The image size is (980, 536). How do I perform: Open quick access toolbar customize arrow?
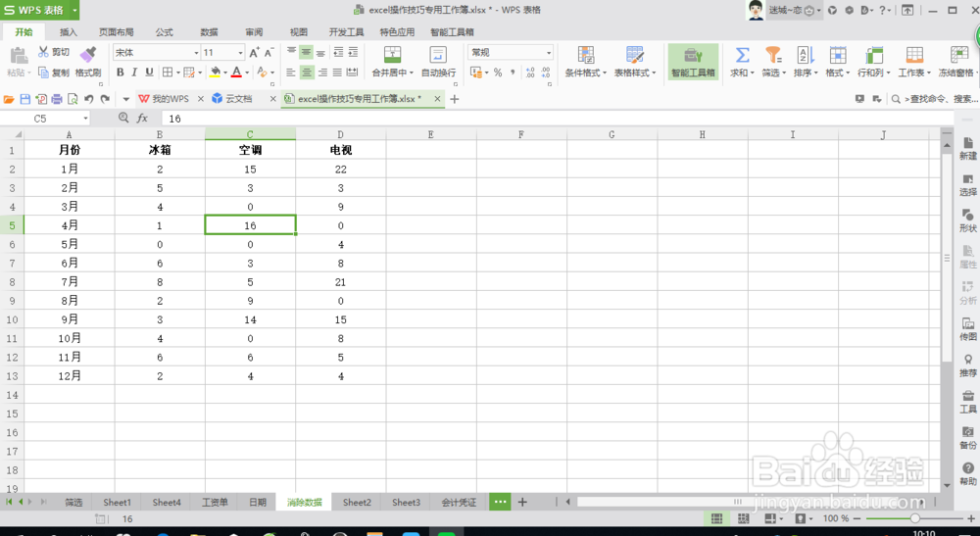point(125,99)
